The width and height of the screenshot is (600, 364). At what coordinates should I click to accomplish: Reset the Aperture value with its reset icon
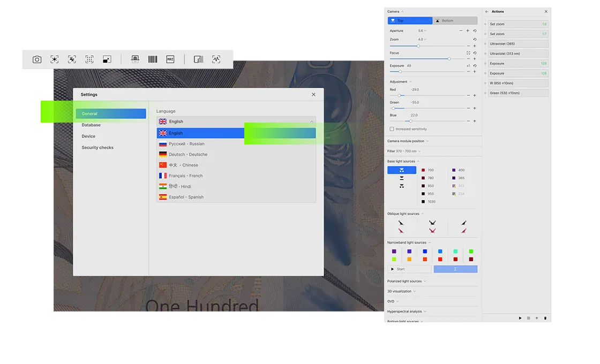point(475,31)
